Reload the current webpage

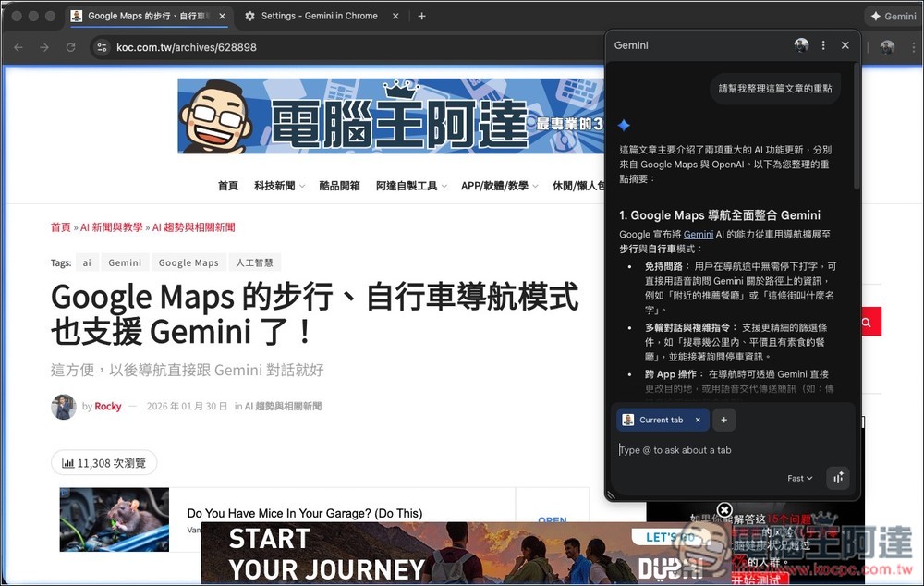tap(71, 46)
